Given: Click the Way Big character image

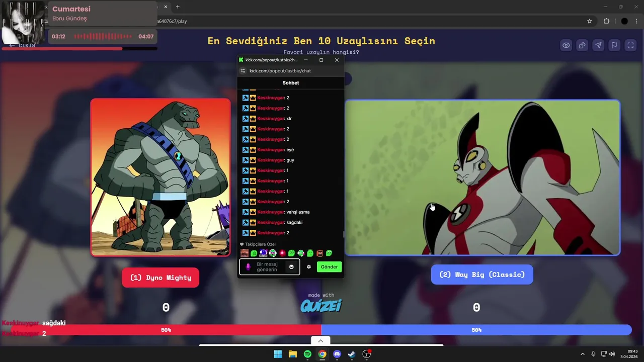Looking at the screenshot, I should point(482,177).
